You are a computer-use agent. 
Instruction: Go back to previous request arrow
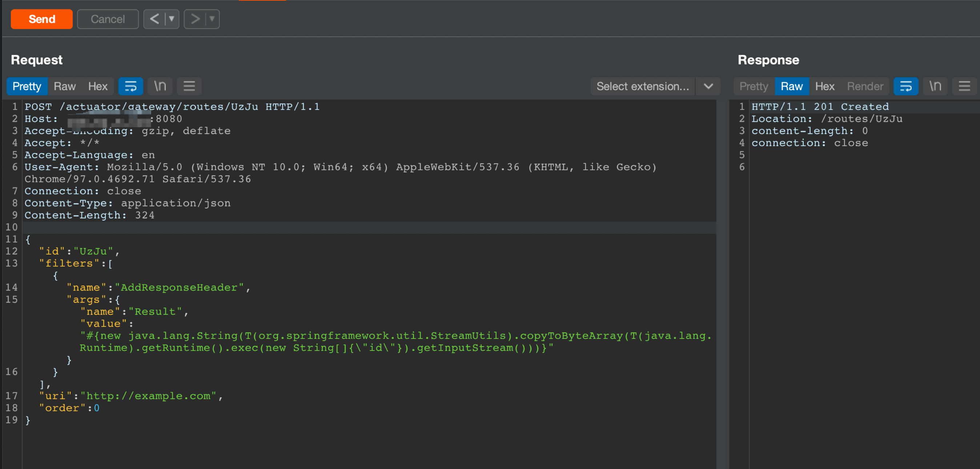(154, 19)
